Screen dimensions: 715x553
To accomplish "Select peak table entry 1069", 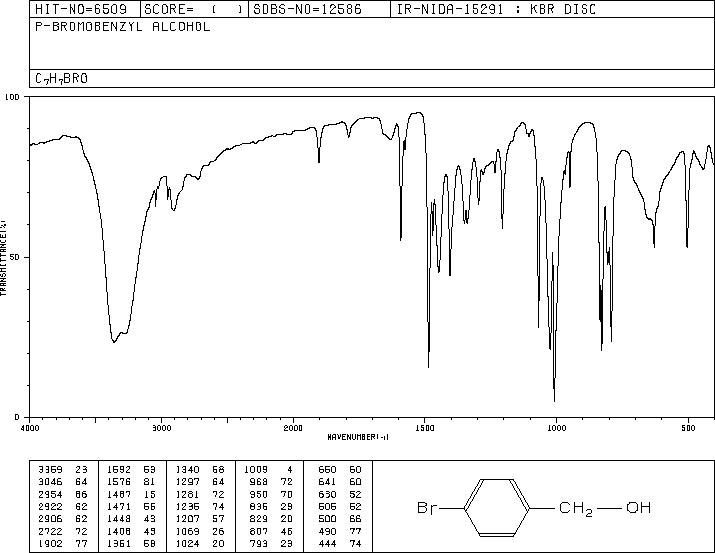I will [187, 531].
